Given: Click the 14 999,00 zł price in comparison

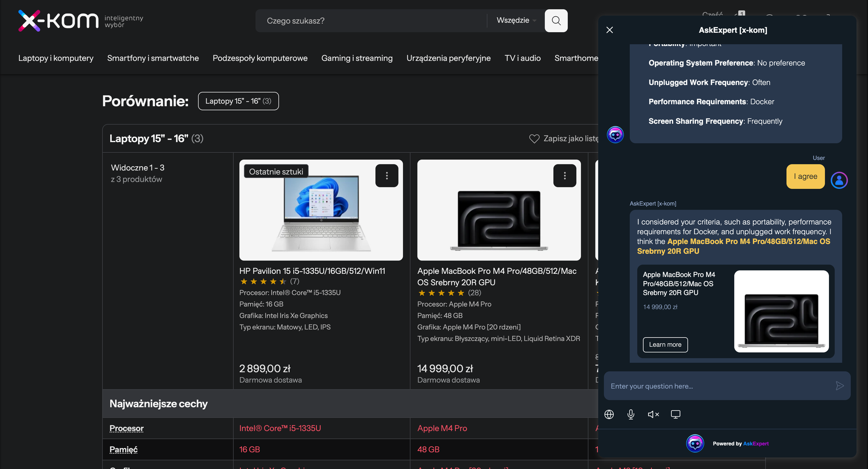Looking at the screenshot, I should tap(445, 368).
